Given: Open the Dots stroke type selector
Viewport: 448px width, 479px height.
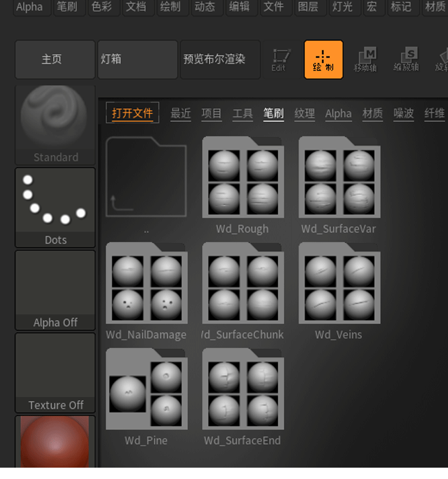Looking at the screenshot, I should 55,207.
